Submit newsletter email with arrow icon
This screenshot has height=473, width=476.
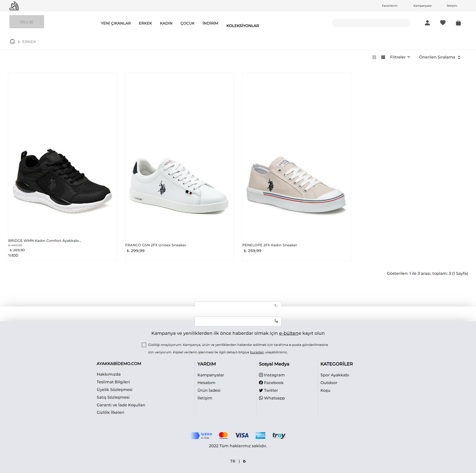(x=276, y=321)
